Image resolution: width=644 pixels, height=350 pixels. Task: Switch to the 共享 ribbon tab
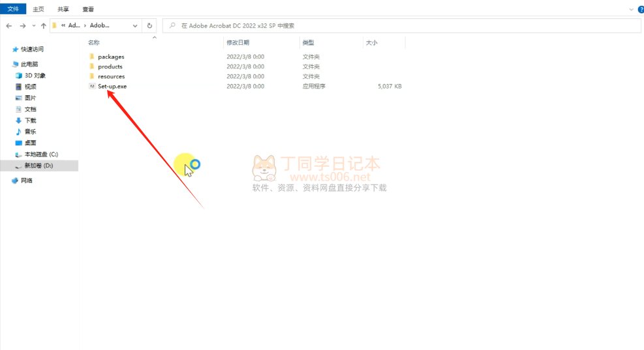[63, 9]
